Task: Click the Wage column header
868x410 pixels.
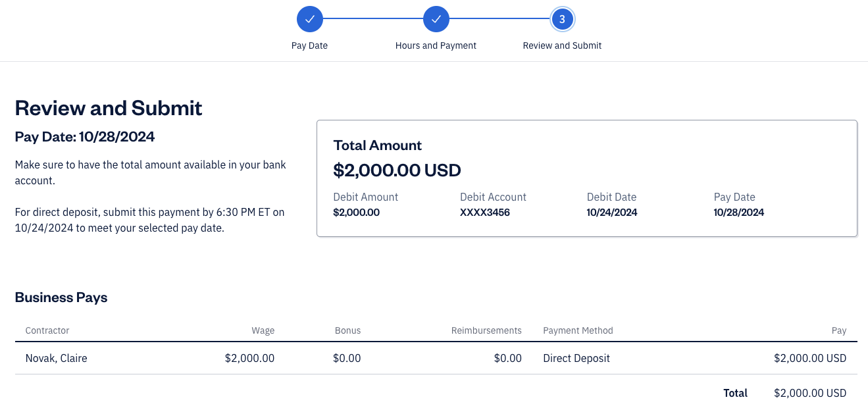Action: (263, 330)
